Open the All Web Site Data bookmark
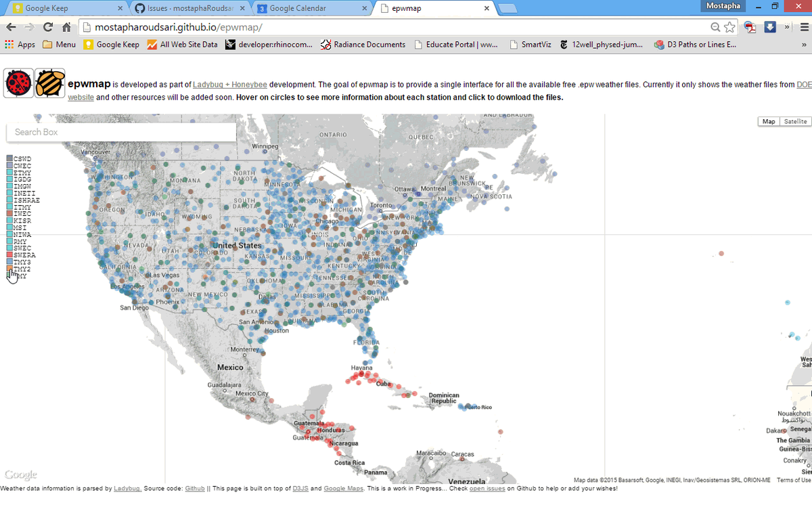Image resolution: width=812 pixels, height=507 pixels. 182,45
